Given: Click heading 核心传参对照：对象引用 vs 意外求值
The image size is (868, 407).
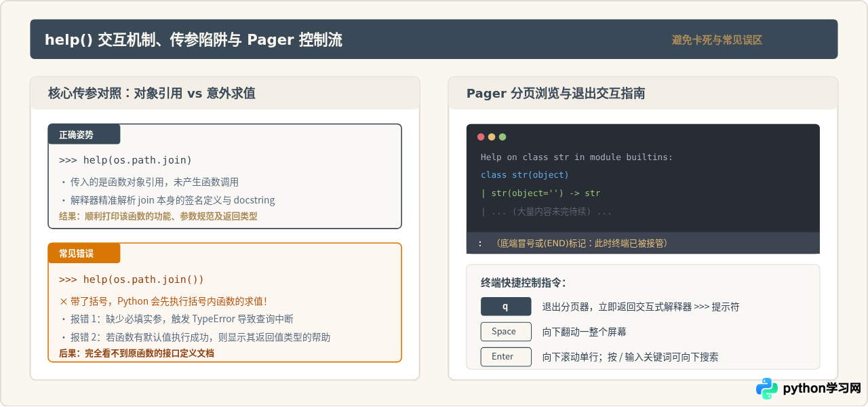Looking at the screenshot, I should [152, 93].
